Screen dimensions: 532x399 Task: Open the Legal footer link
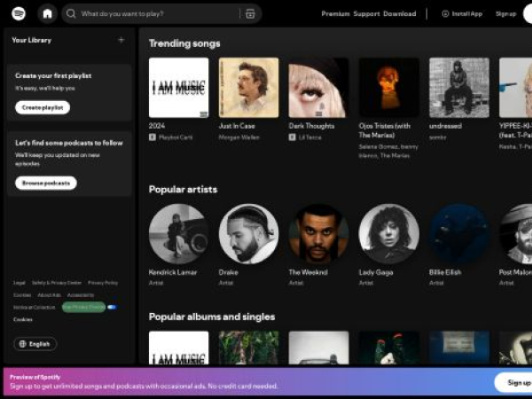coord(19,283)
